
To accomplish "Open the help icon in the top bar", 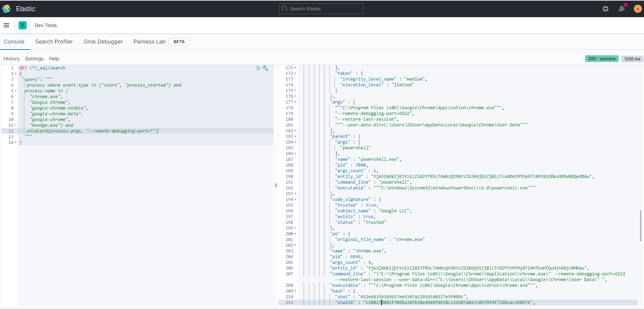I will 606,9.
